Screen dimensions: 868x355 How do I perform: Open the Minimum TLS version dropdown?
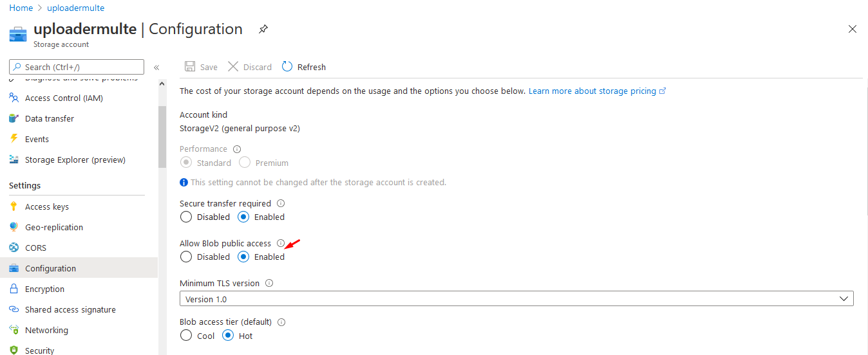[x=516, y=298]
